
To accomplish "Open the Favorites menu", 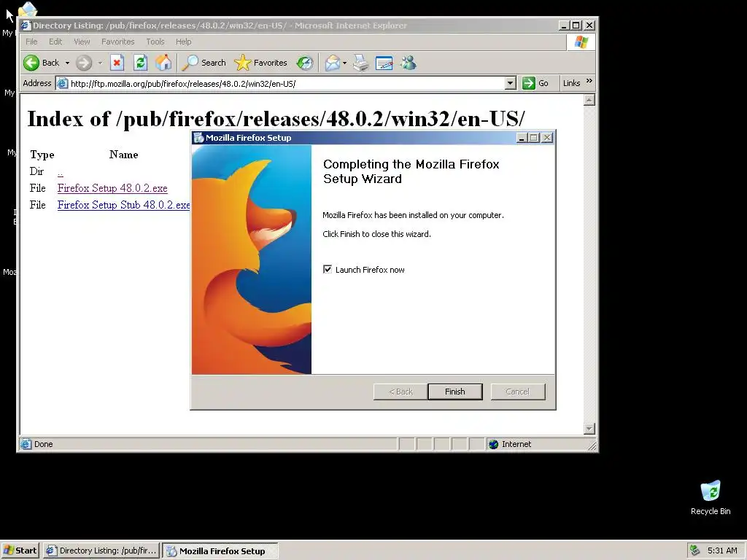I will (117, 42).
